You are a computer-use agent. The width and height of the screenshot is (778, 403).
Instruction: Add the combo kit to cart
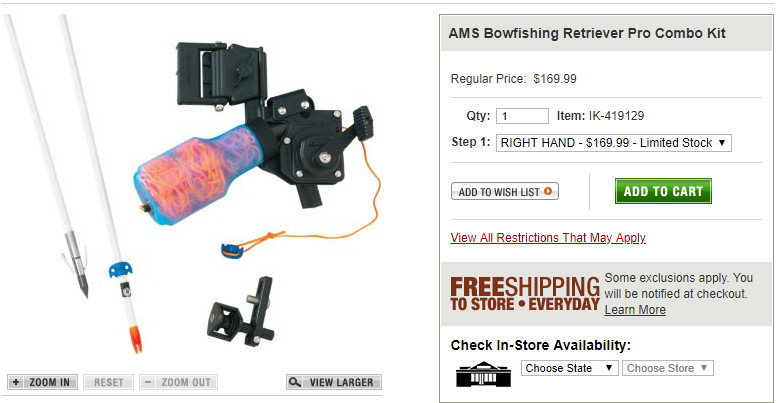point(663,191)
